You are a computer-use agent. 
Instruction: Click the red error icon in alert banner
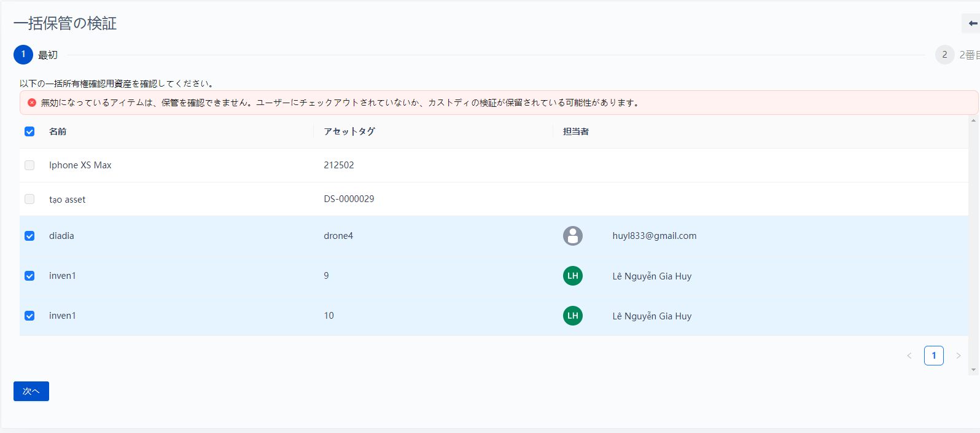coord(32,103)
